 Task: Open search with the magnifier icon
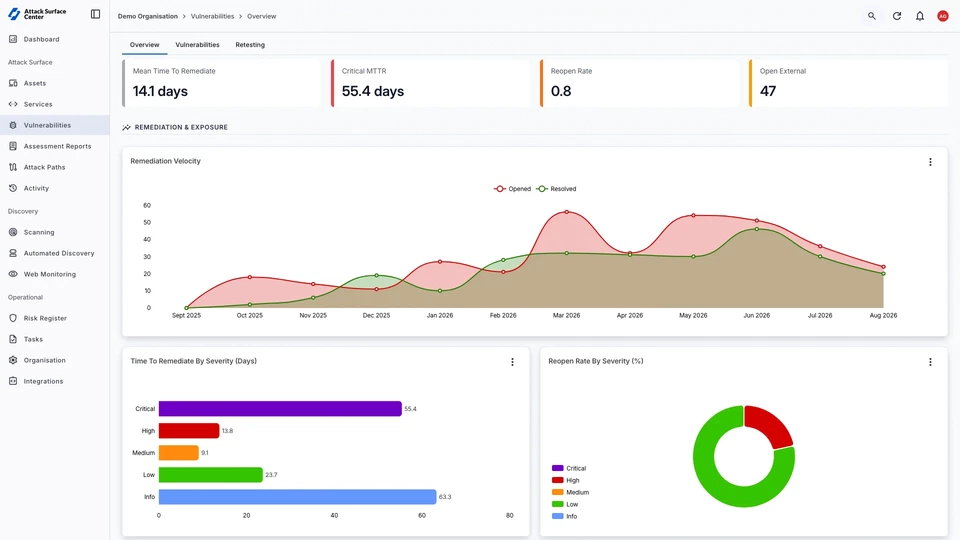click(871, 16)
